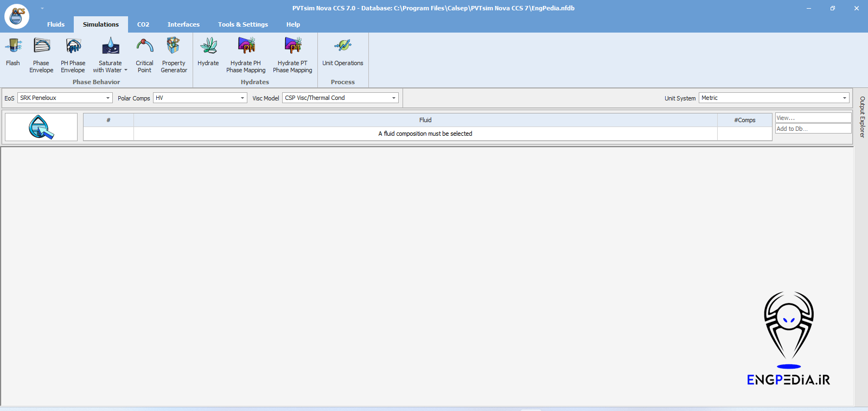The height and width of the screenshot is (411, 868).
Task: Click the # column header
Action: point(108,120)
